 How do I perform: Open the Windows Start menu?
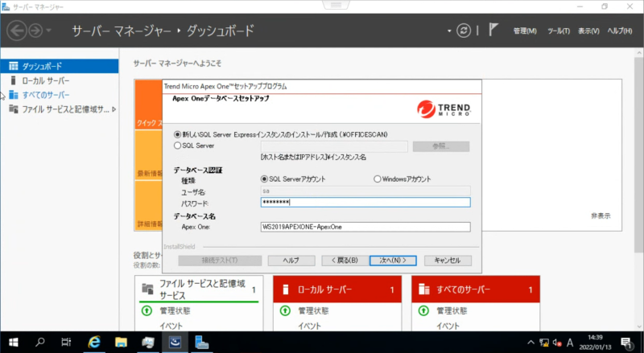13,343
